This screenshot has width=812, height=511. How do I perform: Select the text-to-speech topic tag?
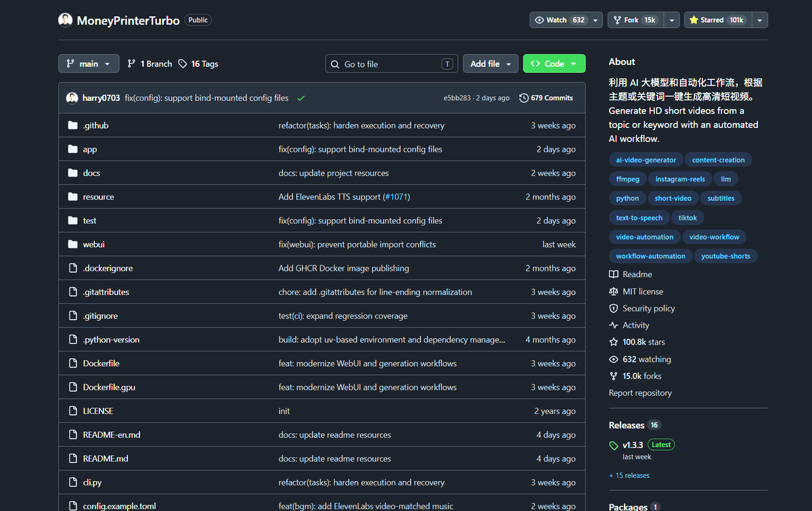click(x=639, y=218)
